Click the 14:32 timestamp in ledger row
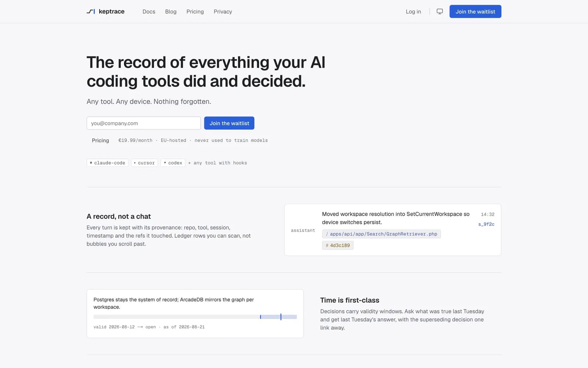This screenshot has height=368, width=588. tap(488, 214)
